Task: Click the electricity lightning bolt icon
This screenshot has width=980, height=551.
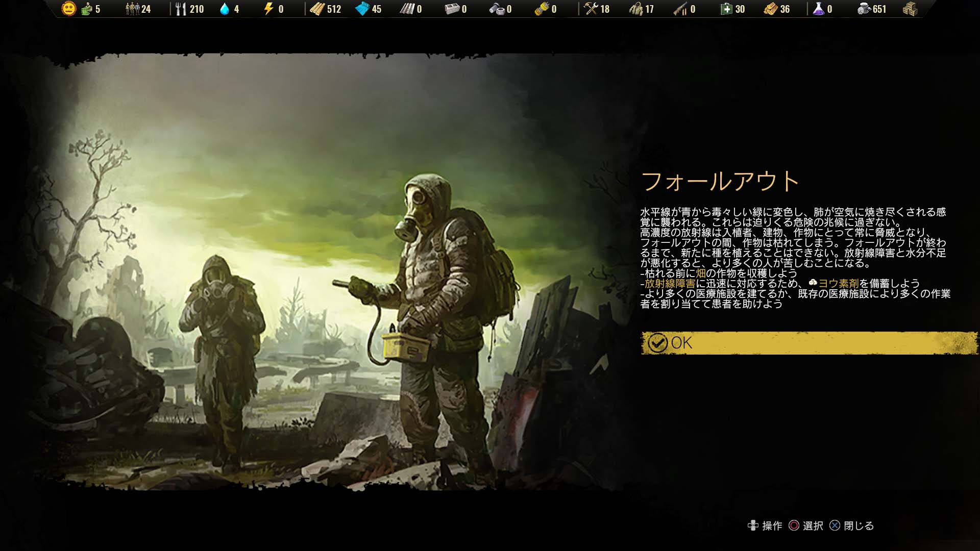Action: [x=268, y=9]
